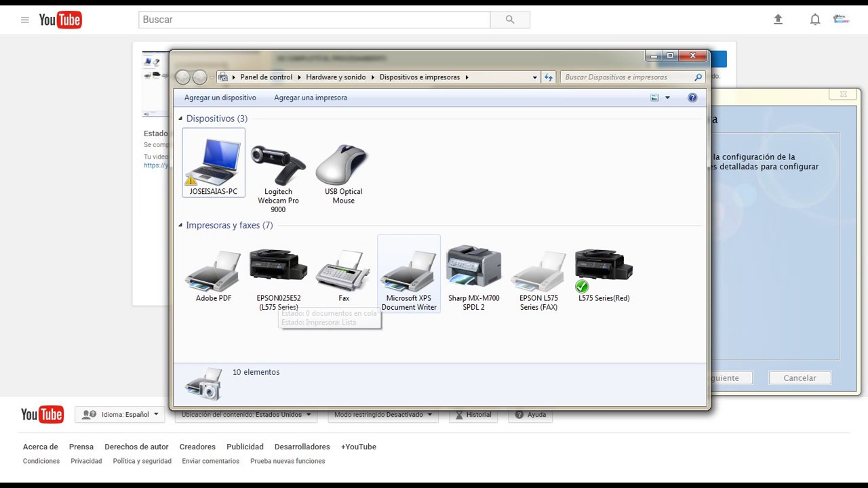
Task: Select the USB Optical Mouse device
Action: [343, 174]
